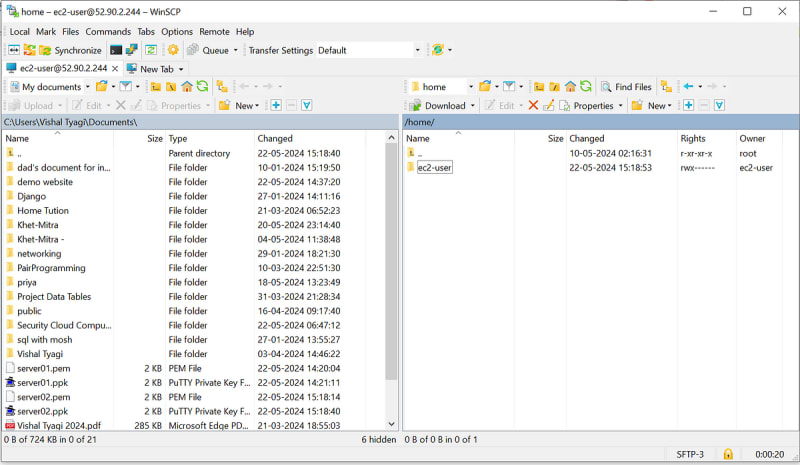
Task: Click the New Tab tab
Action: (156, 69)
